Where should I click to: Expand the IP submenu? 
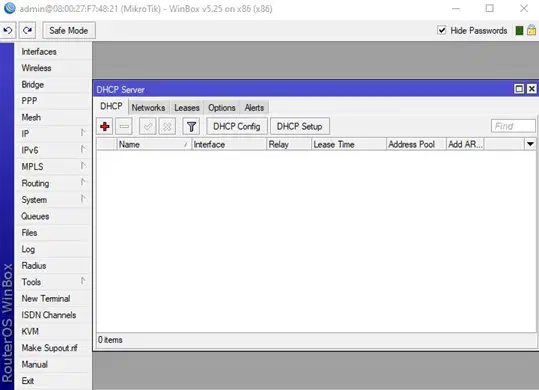(54, 133)
